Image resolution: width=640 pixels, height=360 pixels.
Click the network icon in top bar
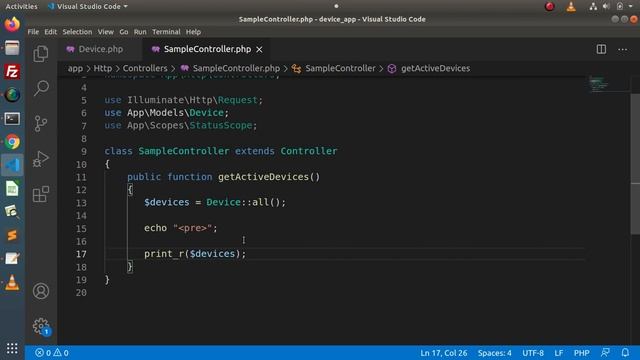click(x=593, y=7)
